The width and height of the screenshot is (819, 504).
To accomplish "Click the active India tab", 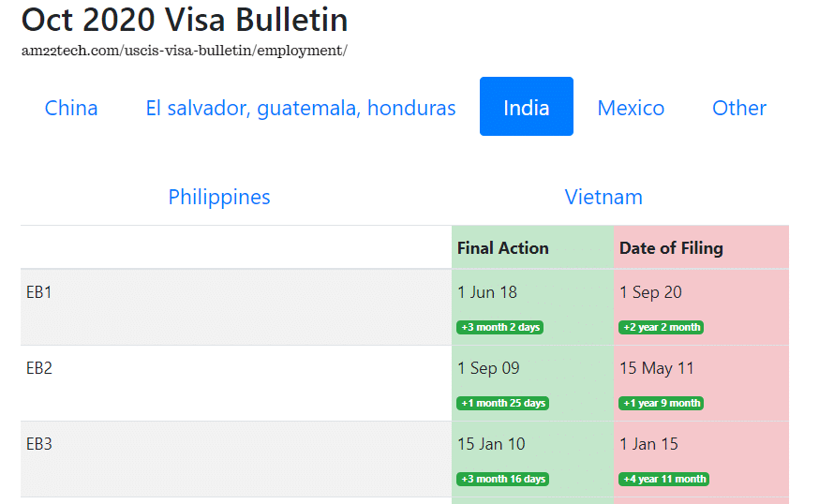I will (527, 107).
